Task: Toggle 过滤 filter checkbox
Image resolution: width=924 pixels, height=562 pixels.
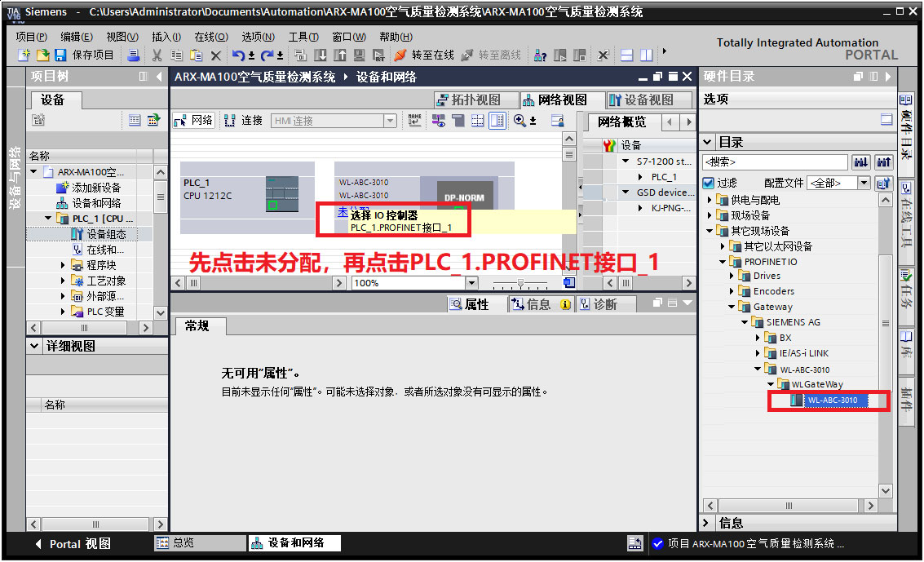Action: (x=709, y=184)
